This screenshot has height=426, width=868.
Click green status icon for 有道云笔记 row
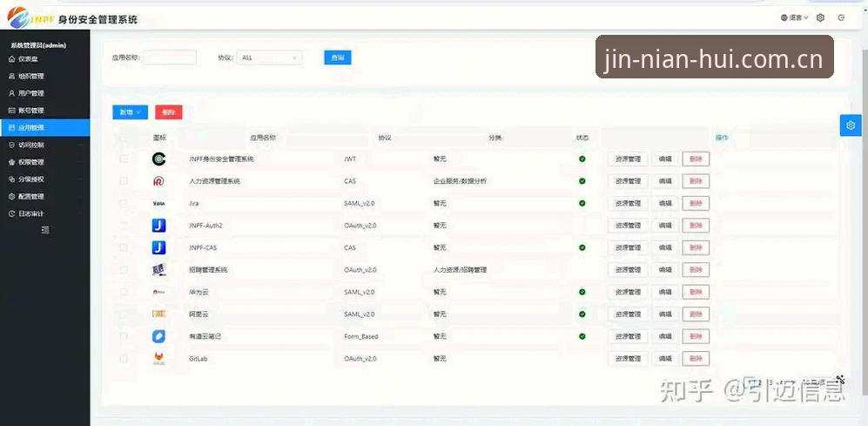coord(582,336)
